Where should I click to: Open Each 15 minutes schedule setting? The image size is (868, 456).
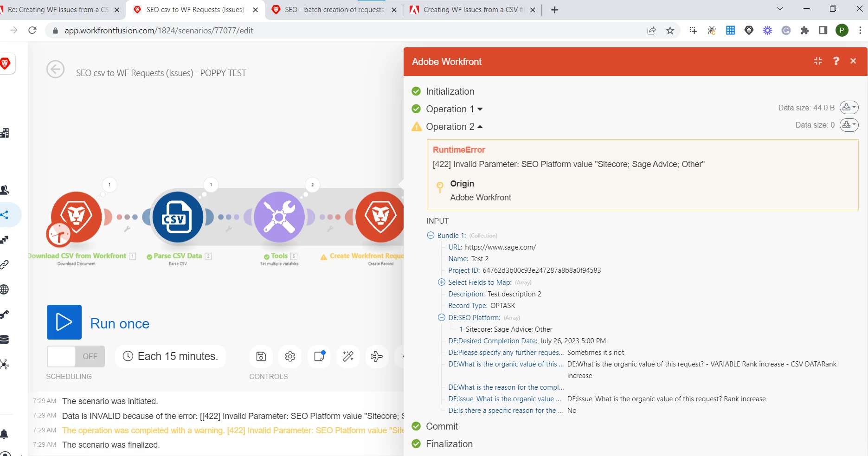[170, 356]
